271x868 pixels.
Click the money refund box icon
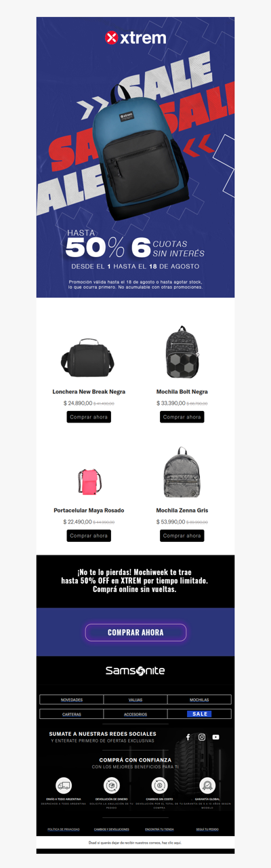(x=112, y=785)
